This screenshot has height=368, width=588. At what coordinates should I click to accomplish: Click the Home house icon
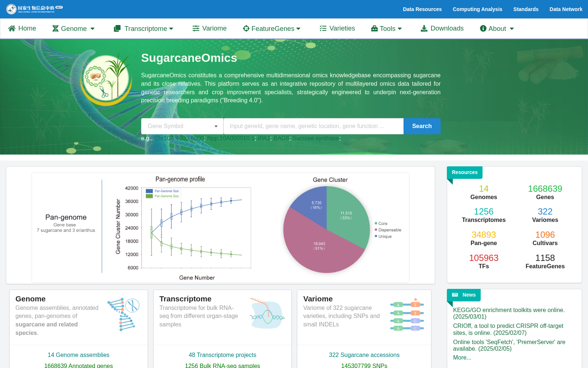12,28
